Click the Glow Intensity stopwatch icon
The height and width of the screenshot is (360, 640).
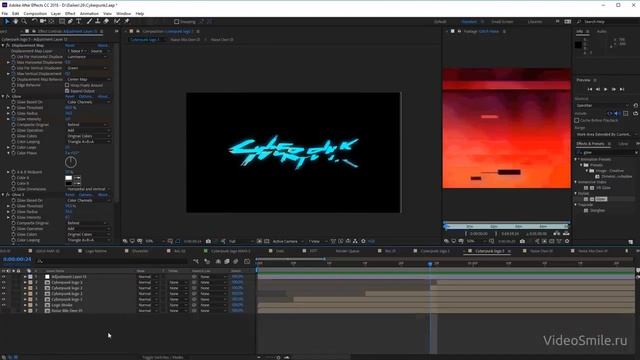click(13, 119)
